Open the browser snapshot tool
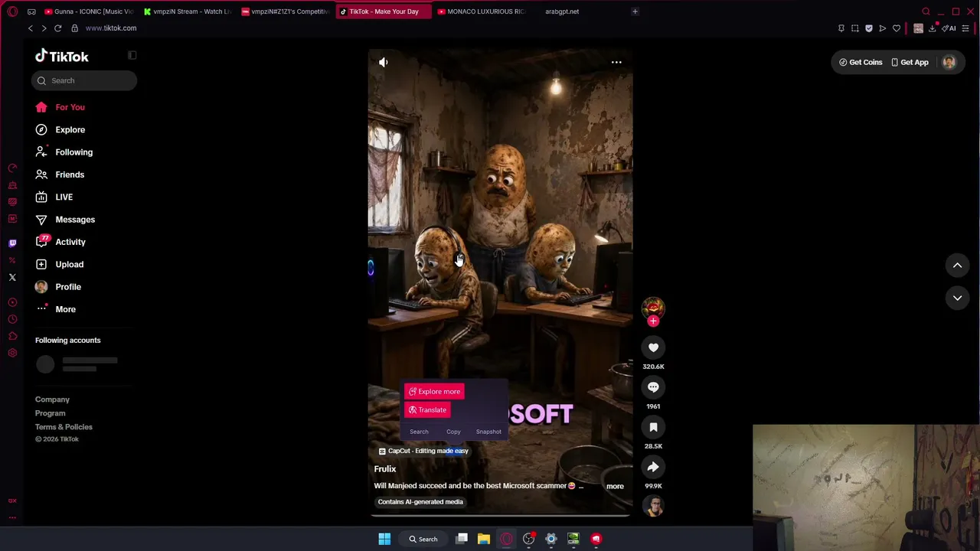This screenshot has width=980, height=551. click(855, 28)
